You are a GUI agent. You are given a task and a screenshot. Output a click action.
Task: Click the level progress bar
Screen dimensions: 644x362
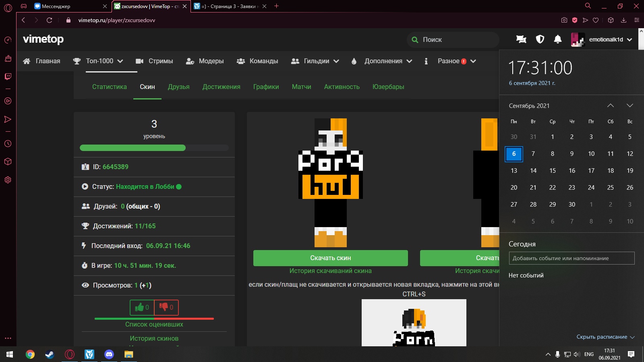154,148
